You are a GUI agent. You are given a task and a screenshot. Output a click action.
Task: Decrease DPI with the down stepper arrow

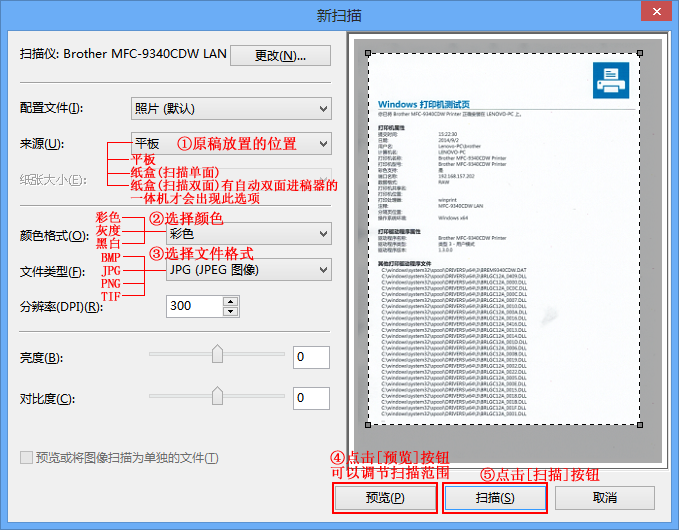tap(230, 311)
